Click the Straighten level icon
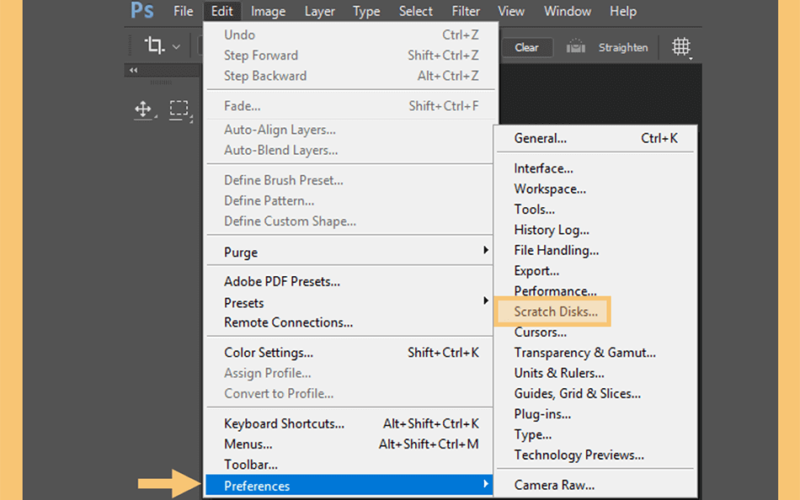 click(576, 47)
